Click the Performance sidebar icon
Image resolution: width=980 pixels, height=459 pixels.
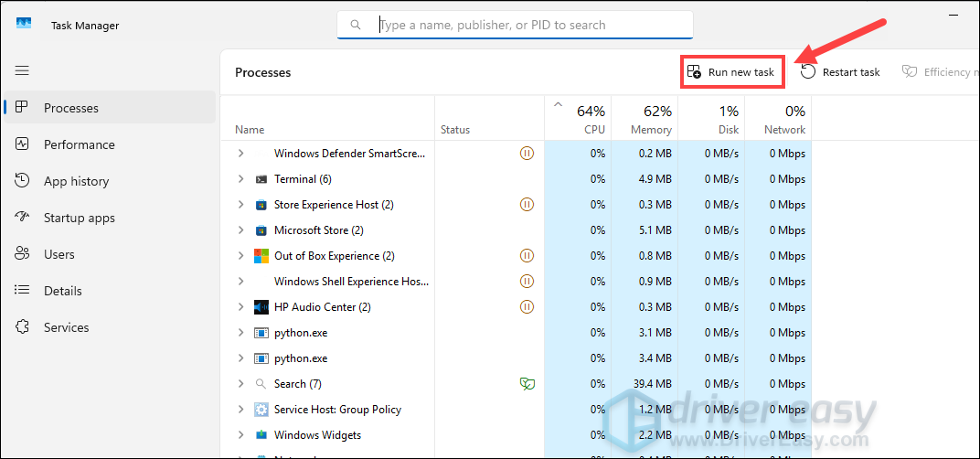(22, 144)
